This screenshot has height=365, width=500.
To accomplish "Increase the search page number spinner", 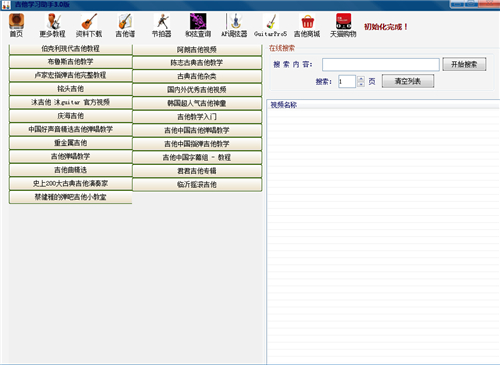I will pos(361,79).
